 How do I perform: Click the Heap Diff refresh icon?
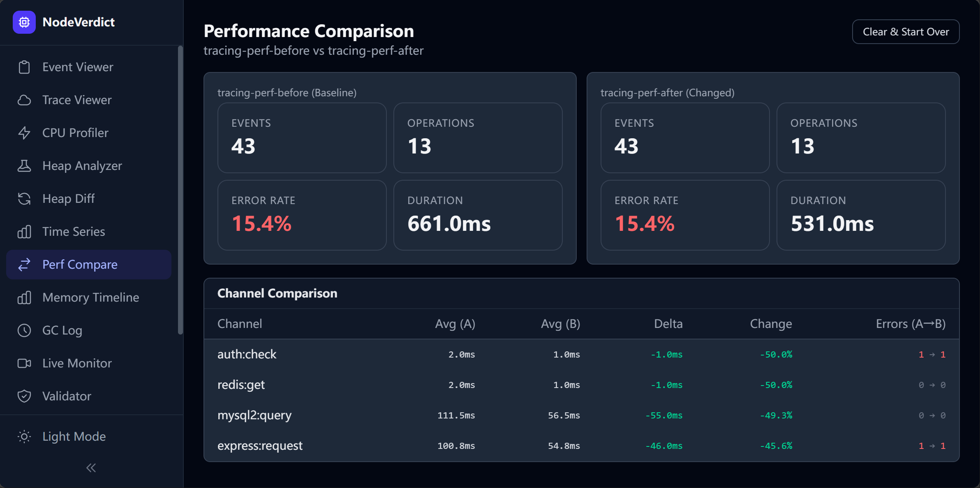point(24,199)
